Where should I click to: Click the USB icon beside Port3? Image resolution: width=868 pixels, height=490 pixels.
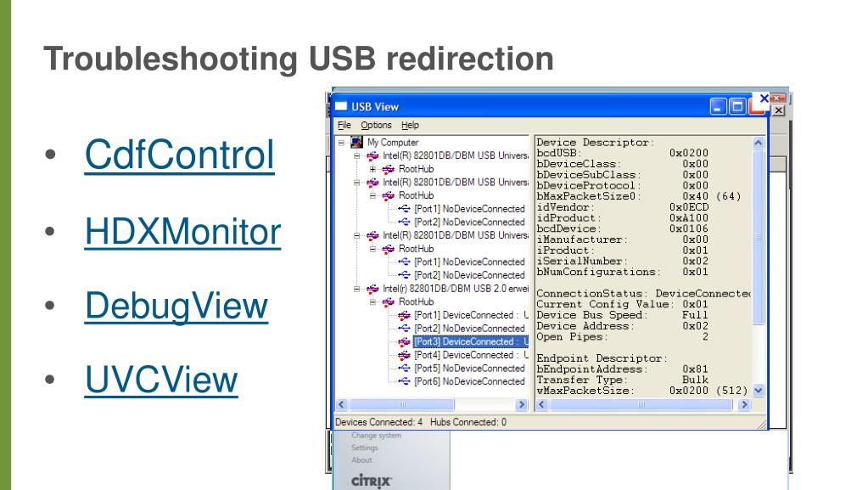(404, 342)
